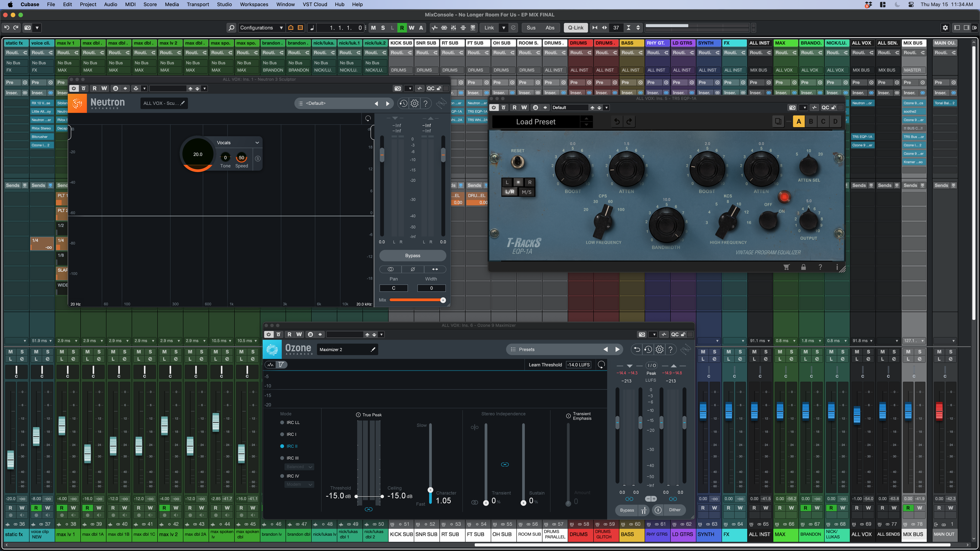Click EQP-1A undo arrow icon
Screen dimensions: 980x551
(x=617, y=122)
